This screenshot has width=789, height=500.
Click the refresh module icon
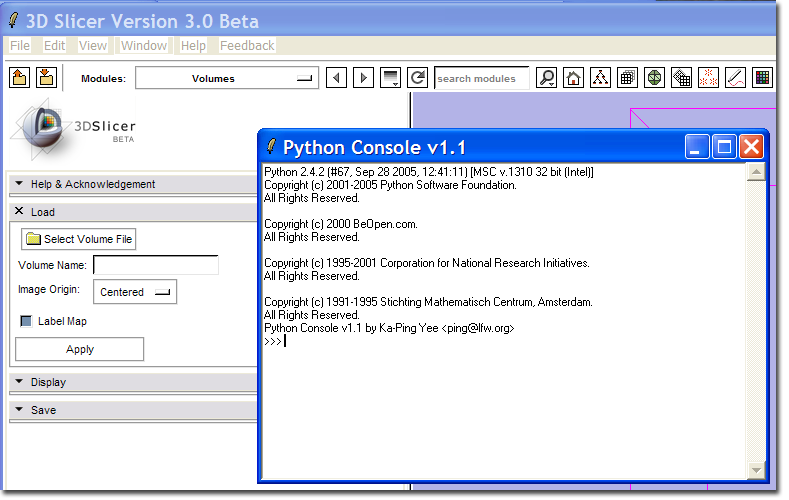tap(418, 78)
